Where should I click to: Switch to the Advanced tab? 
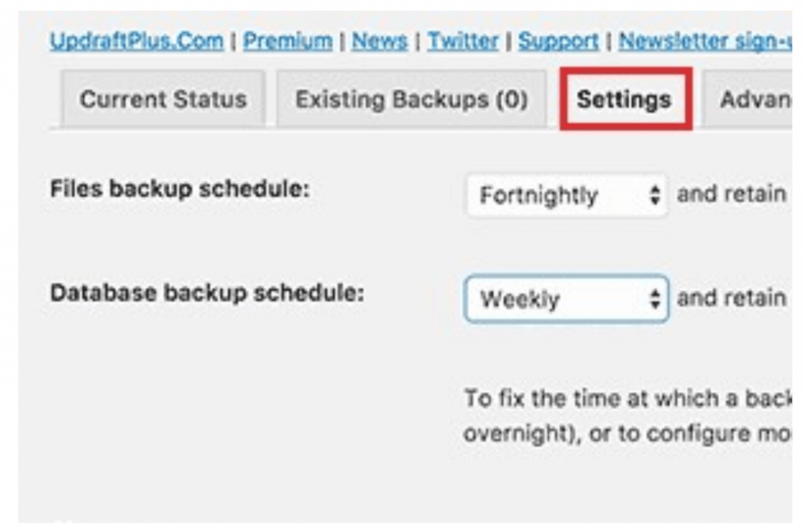[754, 100]
